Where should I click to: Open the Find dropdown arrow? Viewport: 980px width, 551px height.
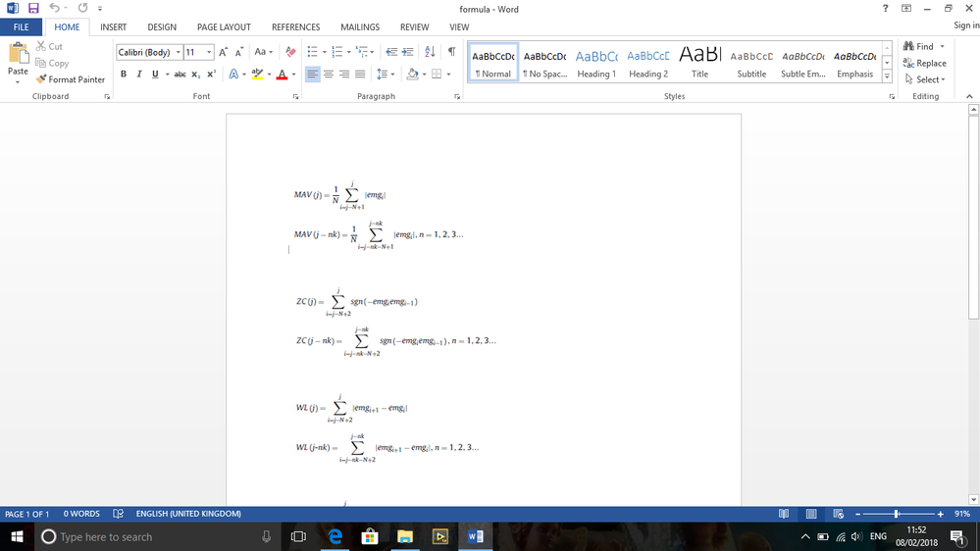pyautogui.click(x=942, y=46)
